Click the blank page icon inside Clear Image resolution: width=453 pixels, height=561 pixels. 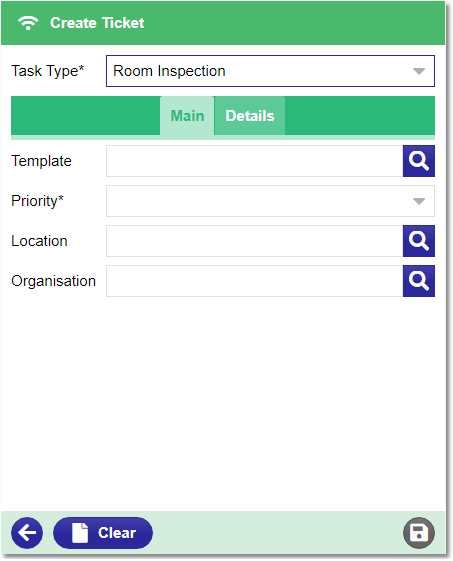coord(80,533)
